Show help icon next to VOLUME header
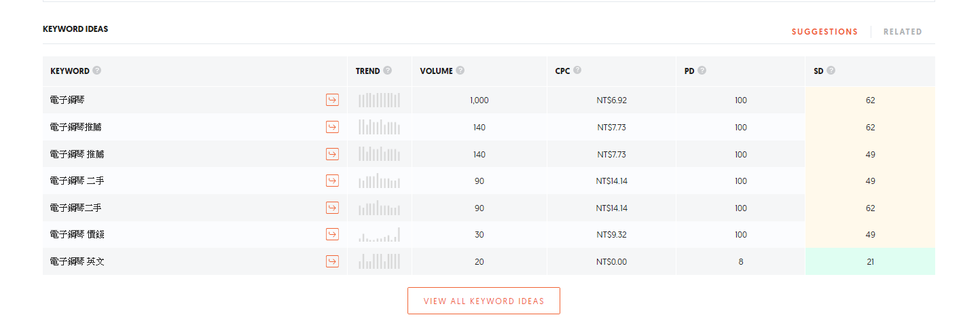980x336 pixels. coord(460,71)
